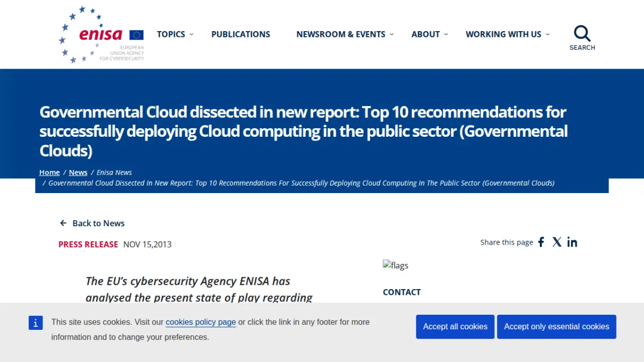Viewport: 644px width, 362px height.
Task: Open the cookies policy page link
Action: pos(201,322)
